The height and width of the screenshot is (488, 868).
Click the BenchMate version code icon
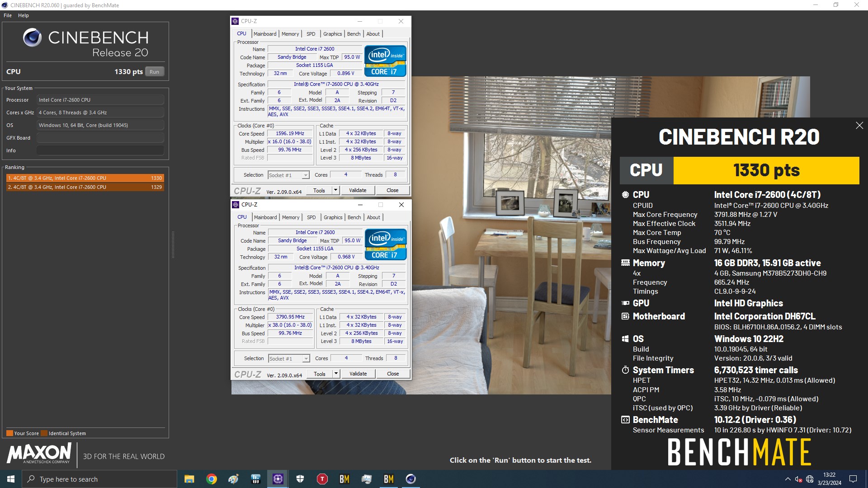(625, 420)
